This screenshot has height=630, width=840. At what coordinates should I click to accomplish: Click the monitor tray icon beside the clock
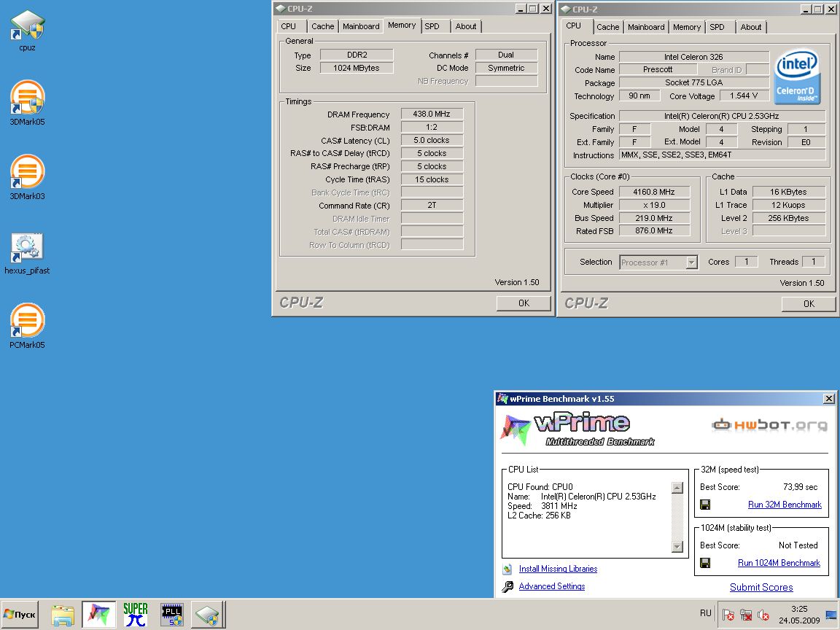(x=831, y=615)
